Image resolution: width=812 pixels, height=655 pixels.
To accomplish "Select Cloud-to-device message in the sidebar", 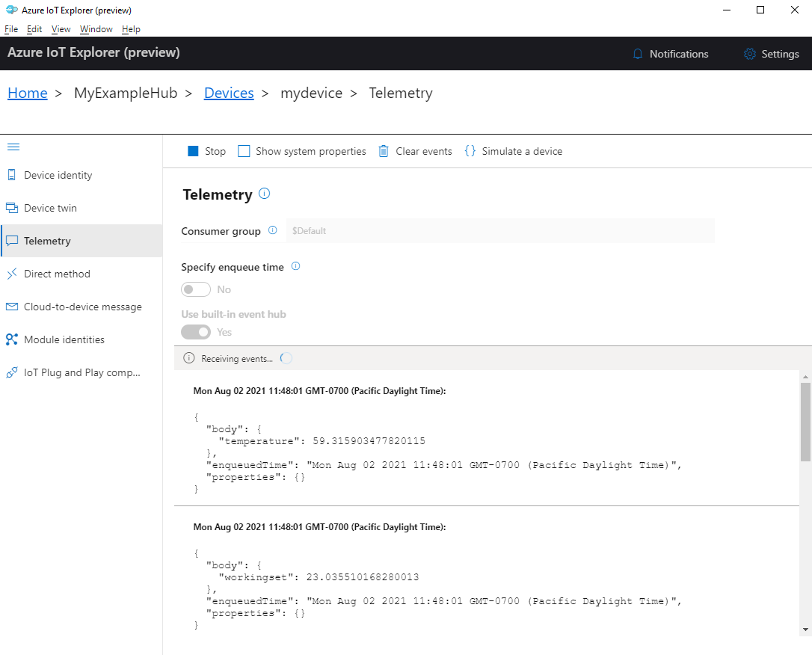I will [x=82, y=307].
